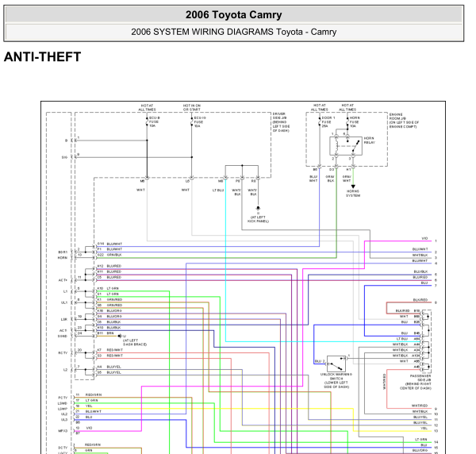This screenshot has width=476, height=454.
Task: Click the 'B11 BRN' wire label
Action: coord(106,333)
